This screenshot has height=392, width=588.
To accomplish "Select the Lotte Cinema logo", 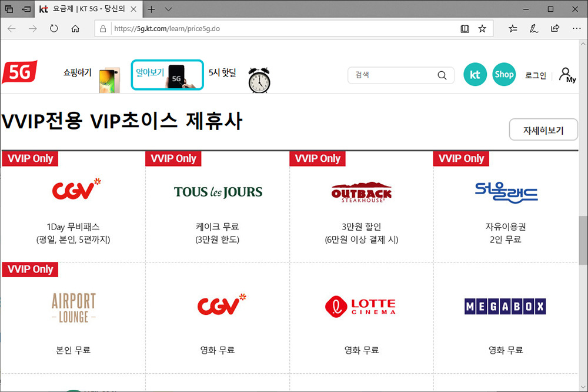I will coord(360,307).
